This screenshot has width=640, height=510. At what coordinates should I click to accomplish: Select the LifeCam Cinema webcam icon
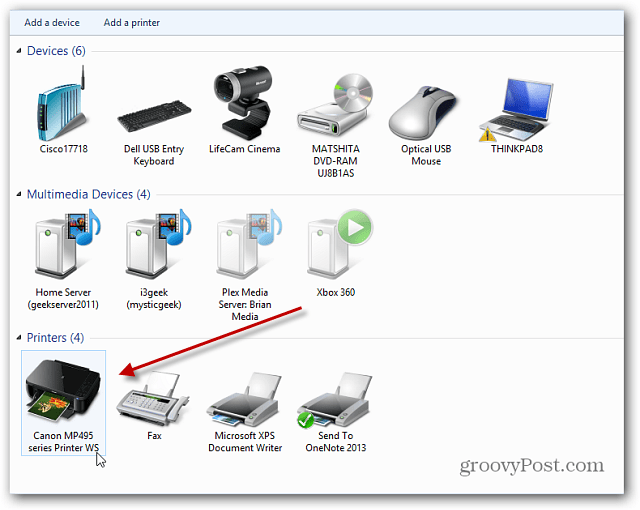point(244,103)
